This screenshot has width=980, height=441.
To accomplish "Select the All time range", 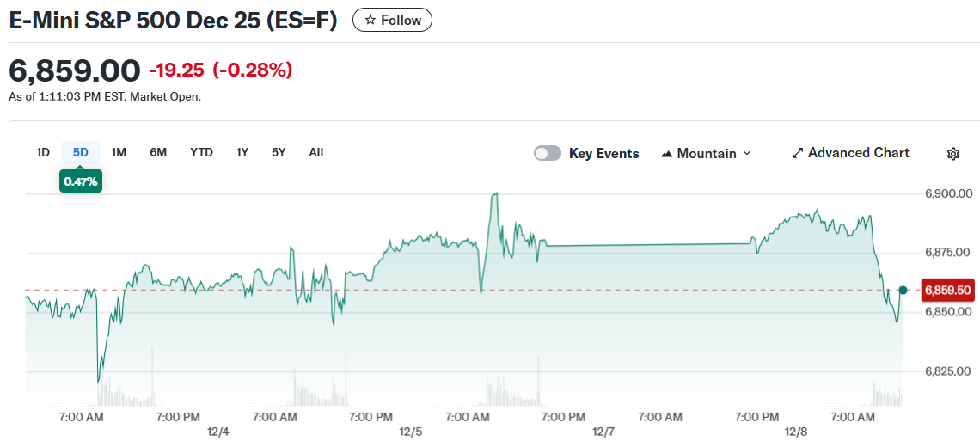I will click(316, 152).
